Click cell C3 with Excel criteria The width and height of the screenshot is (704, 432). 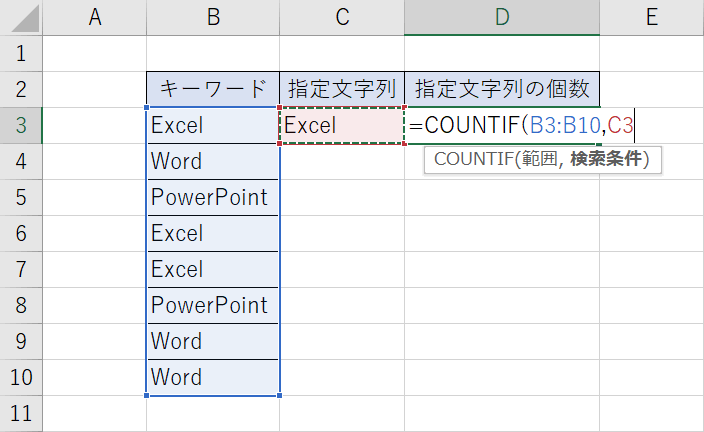(342, 125)
